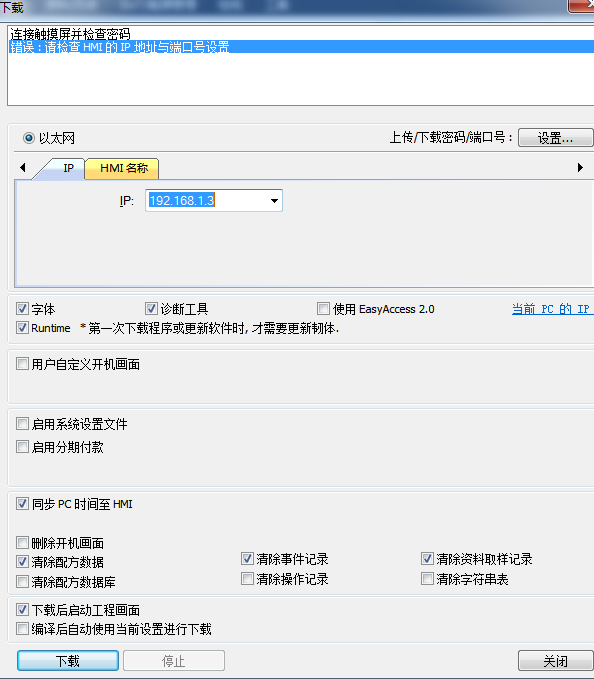Expand the IP address dropdown
This screenshot has height=679, width=594.
click(x=274, y=200)
